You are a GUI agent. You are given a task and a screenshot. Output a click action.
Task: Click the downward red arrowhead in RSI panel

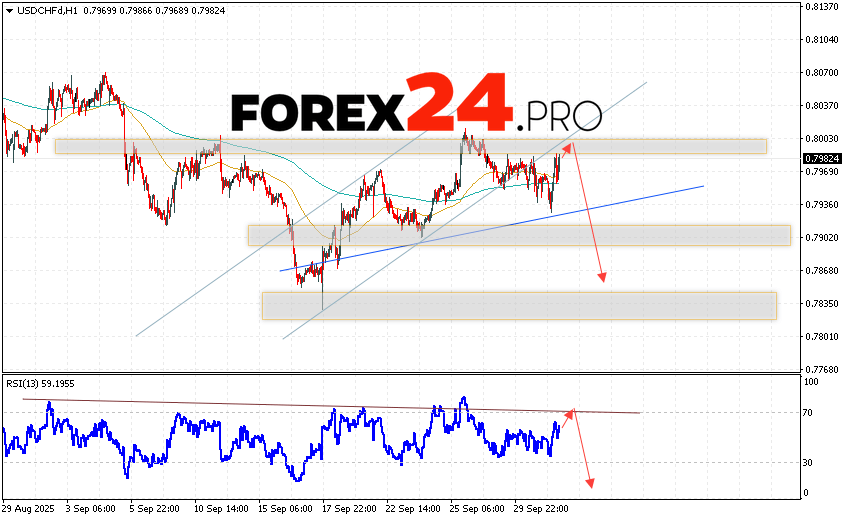(590, 484)
